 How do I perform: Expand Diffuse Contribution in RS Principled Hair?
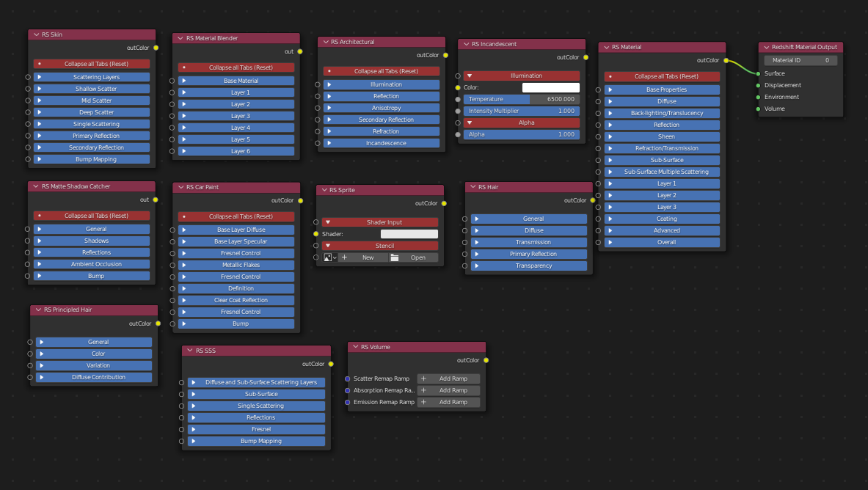94,378
